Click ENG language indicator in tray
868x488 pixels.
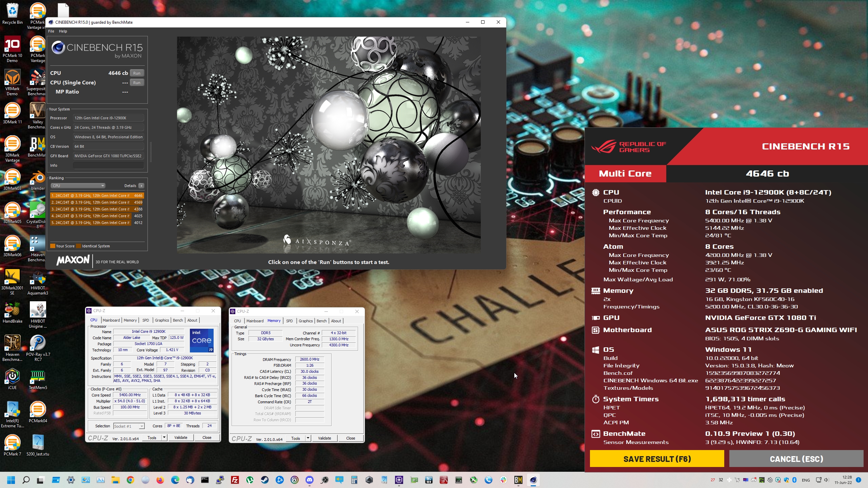[806, 480]
